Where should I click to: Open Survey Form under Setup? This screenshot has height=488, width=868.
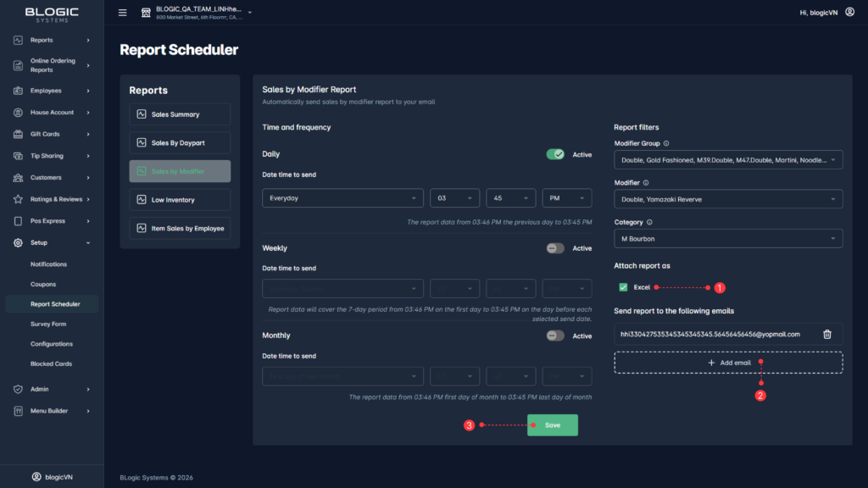click(48, 324)
